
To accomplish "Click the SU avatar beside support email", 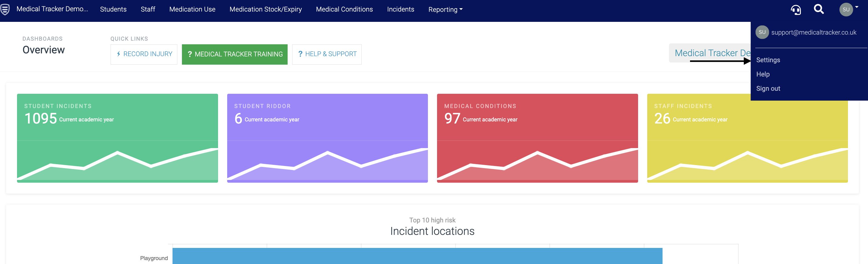I will click(762, 32).
